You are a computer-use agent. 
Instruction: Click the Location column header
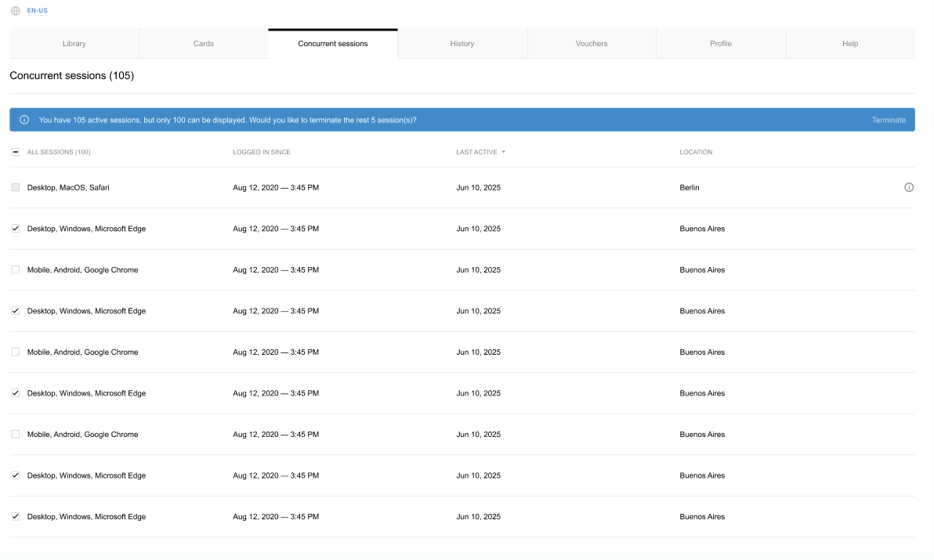696,153
